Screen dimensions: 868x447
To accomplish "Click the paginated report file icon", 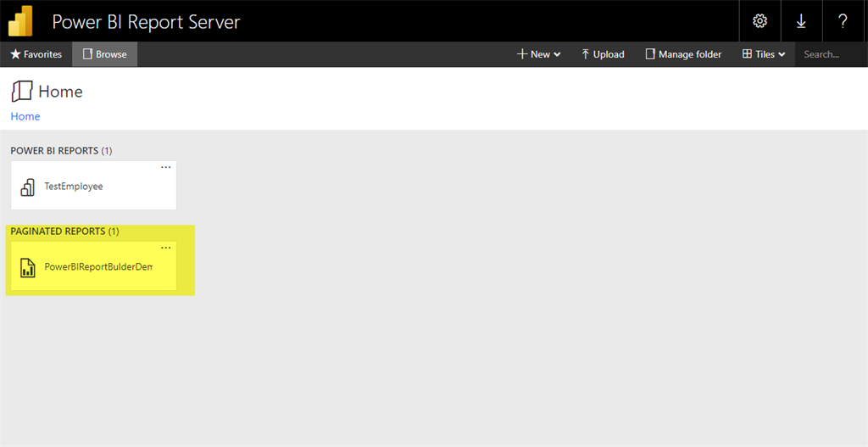I will 28,267.
